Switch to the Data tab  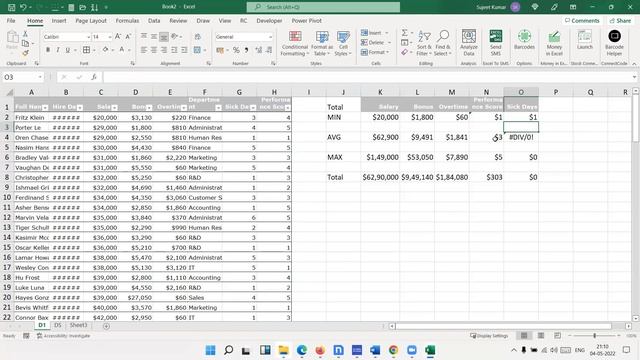154,20
